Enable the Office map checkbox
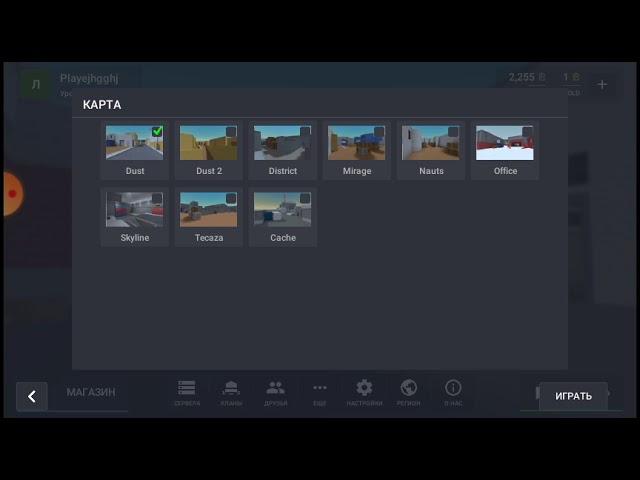The width and height of the screenshot is (640, 480). [528, 131]
